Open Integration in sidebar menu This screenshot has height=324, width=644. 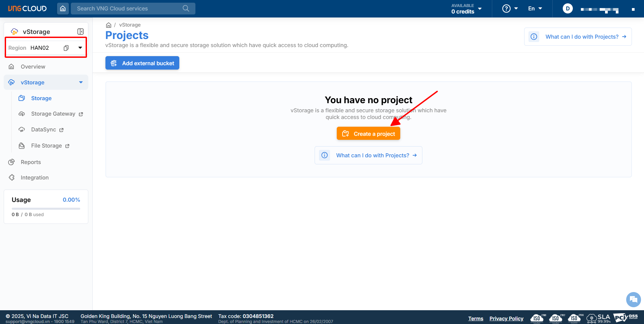(35, 177)
